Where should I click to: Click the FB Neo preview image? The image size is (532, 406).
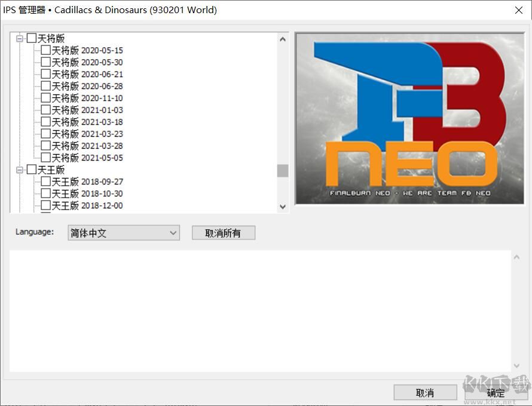(410, 119)
